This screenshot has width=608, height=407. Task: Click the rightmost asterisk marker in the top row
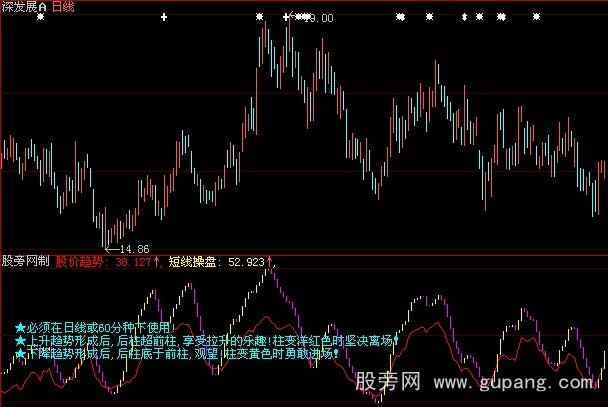pos(537,17)
